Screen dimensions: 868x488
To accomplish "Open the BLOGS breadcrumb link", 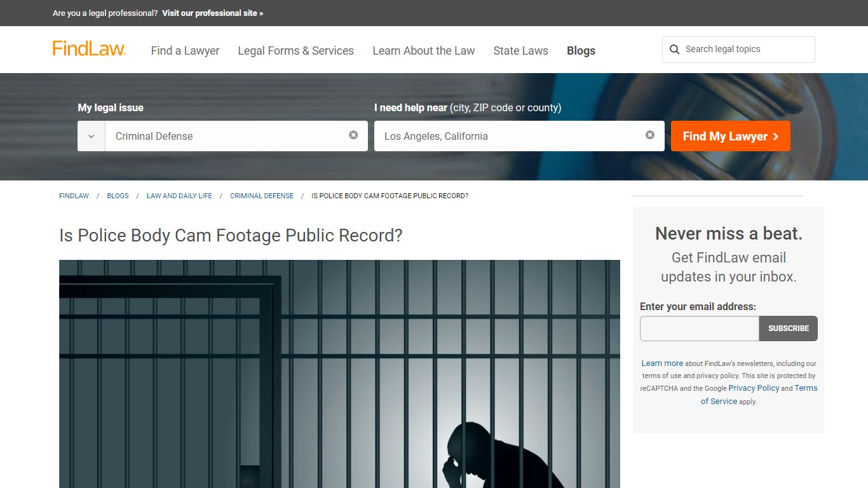I will (x=118, y=196).
